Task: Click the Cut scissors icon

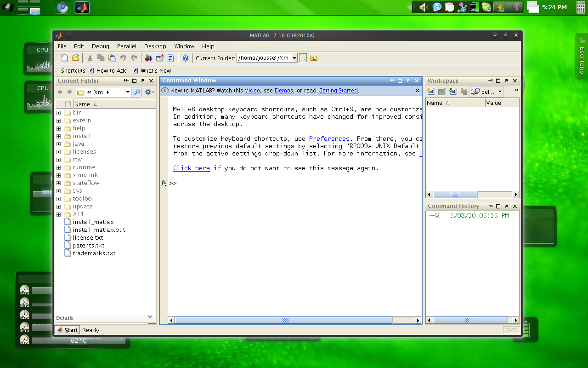Action: (90, 58)
